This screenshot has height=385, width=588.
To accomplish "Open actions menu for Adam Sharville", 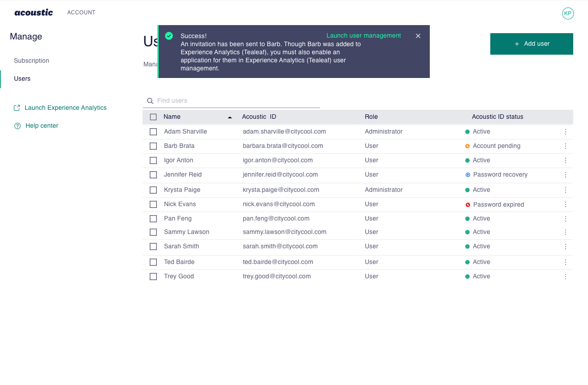I will pyautogui.click(x=566, y=132).
